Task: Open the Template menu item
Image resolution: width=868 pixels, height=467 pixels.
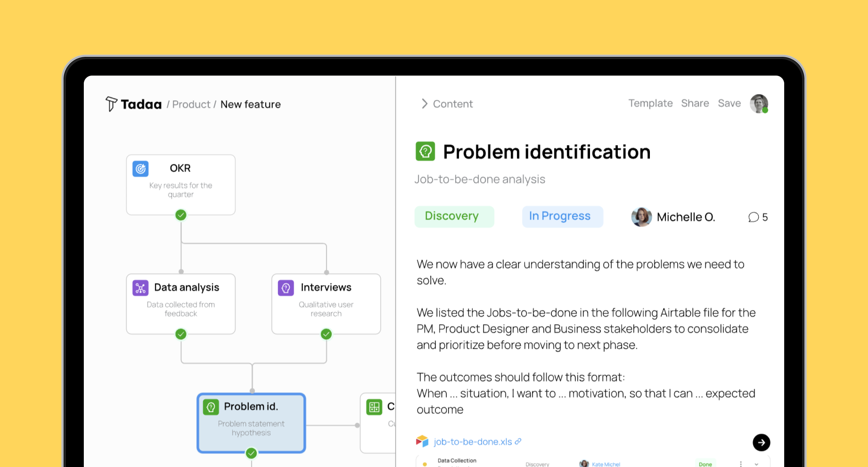Action: pos(650,103)
